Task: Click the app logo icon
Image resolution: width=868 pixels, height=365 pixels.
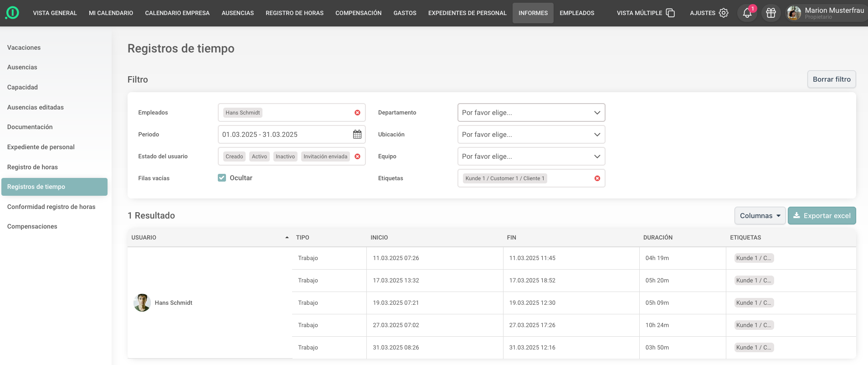Action: click(x=12, y=13)
